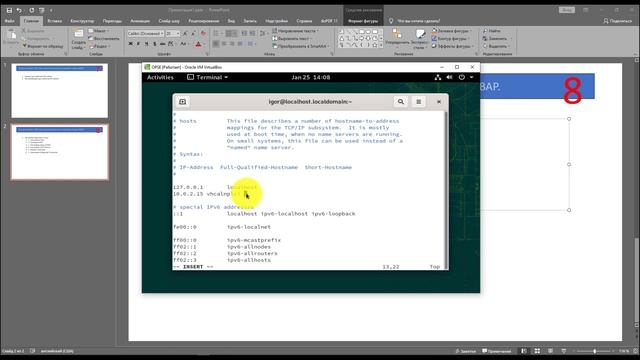Change the font color using red A icon
Image resolution: width=640 pixels, height=360 pixels.
198,44
